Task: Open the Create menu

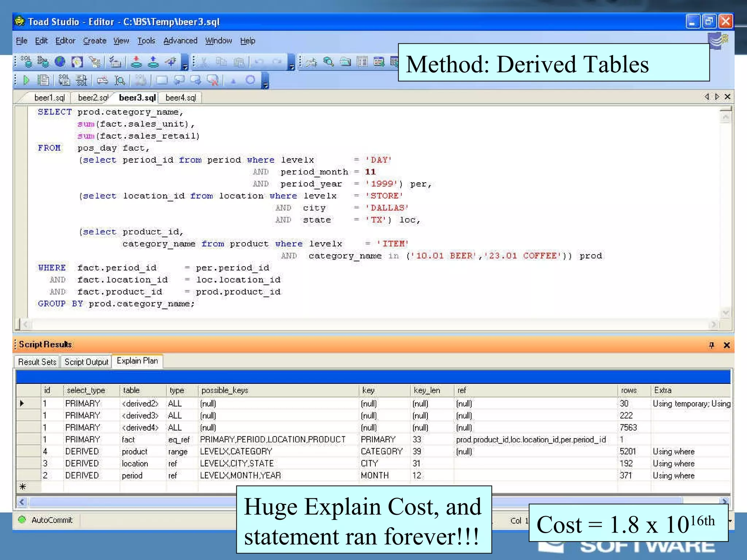Action: [94, 41]
